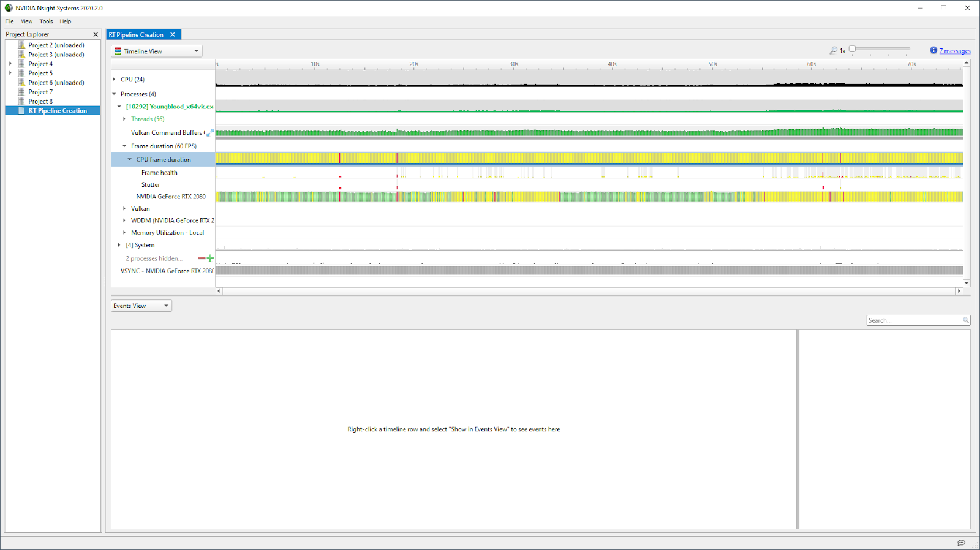The width and height of the screenshot is (980, 550).
Task: Click the search magnifier in Events search box
Action: [965, 320]
